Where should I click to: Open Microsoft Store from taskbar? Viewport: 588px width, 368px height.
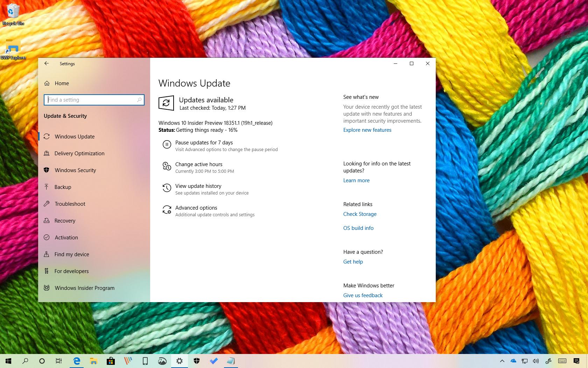coord(111,361)
